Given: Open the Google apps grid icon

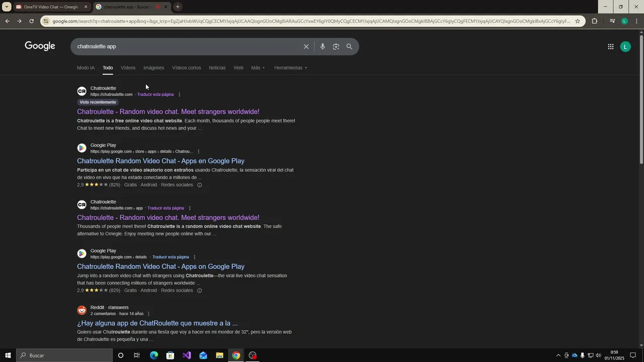Looking at the screenshot, I should pos(610,47).
